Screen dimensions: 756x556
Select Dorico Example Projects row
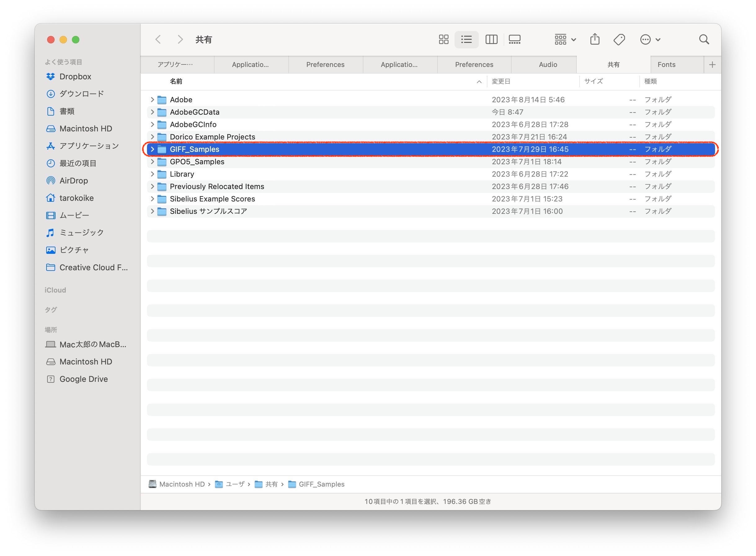tap(431, 137)
